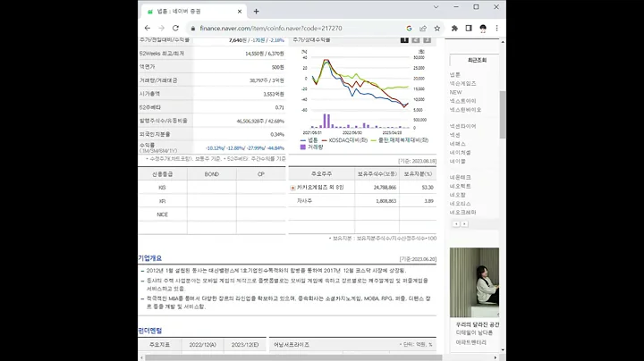This screenshot has height=361, width=644.
Task: Click the 자사주 shareholder row
Action: click(x=362, y=201)
